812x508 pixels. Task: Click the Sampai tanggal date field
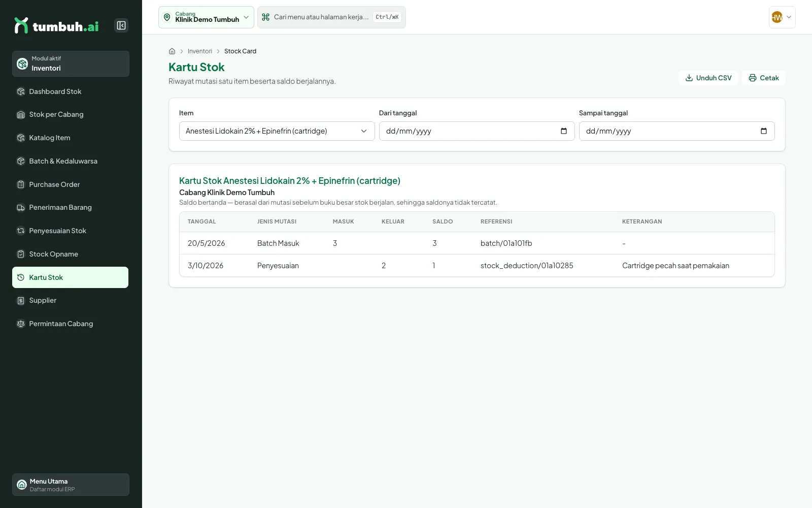coord(676,131)
